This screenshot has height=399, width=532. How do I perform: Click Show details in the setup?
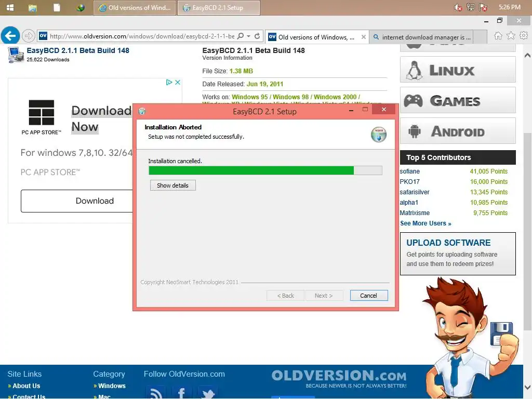(172, 185)
